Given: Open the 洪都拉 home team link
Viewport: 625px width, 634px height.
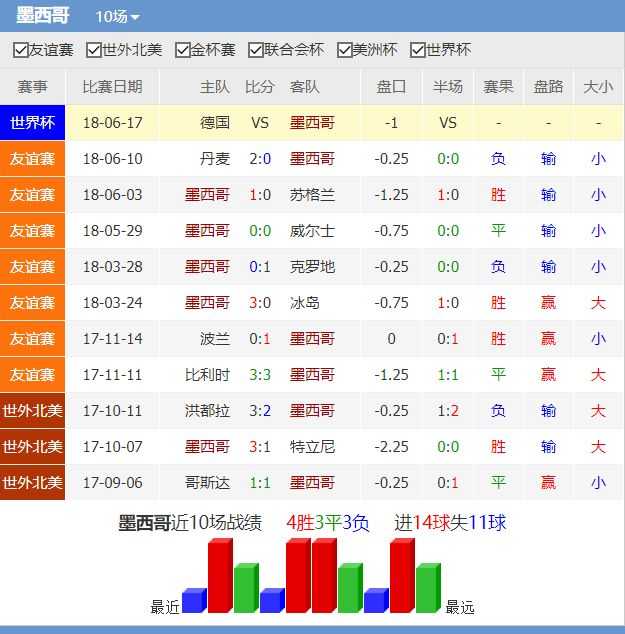Looking at the screenshot, I should point(208,411).
